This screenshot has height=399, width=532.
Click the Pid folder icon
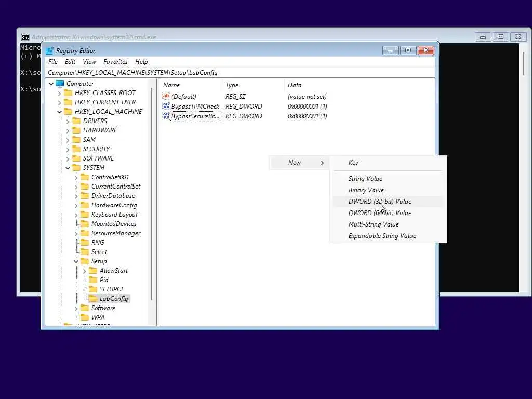pos(93,280)
